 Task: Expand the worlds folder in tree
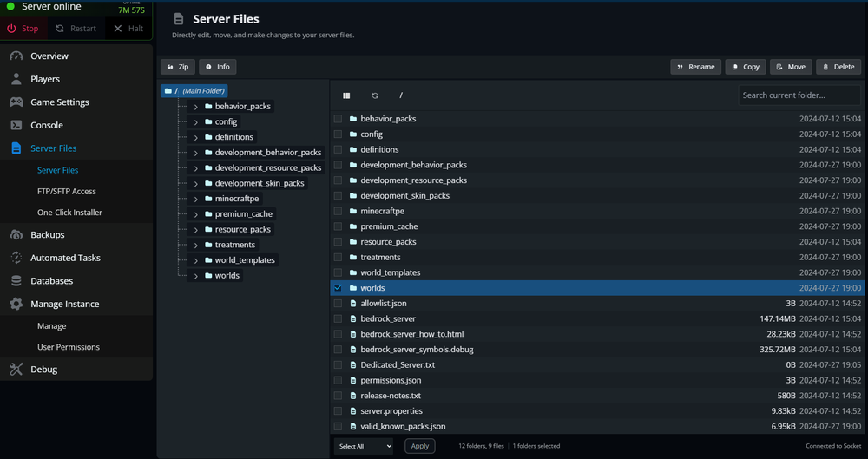pyautogui.click(x=196, y=276)
